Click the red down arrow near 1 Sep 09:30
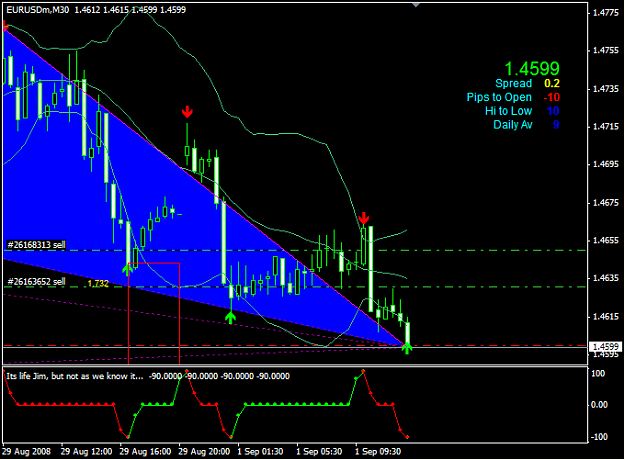This screenshot has height=460, width=625. coord(363,218)
